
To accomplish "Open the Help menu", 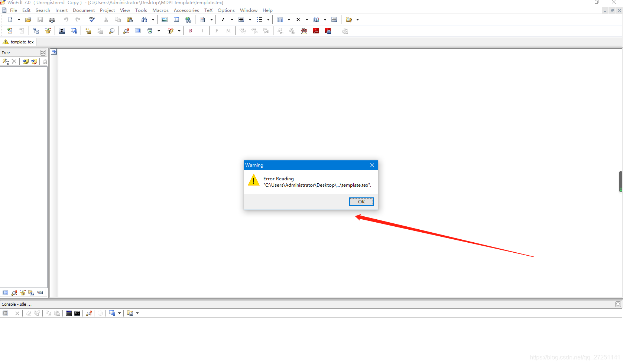I will click(267, 10).
